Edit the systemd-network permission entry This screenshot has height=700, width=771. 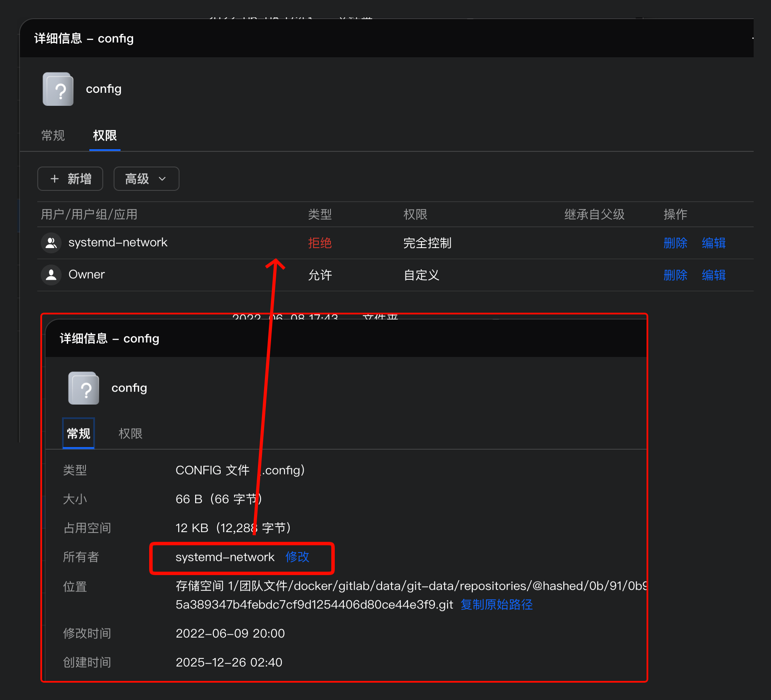714,243
